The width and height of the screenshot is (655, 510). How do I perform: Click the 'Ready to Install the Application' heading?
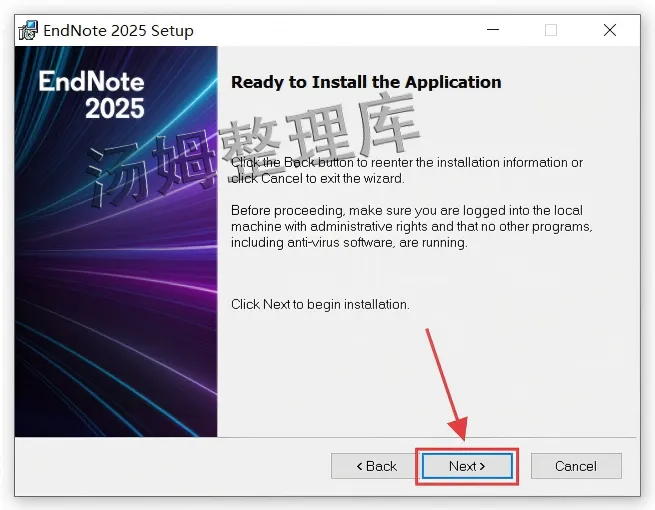tap(366, 82)
